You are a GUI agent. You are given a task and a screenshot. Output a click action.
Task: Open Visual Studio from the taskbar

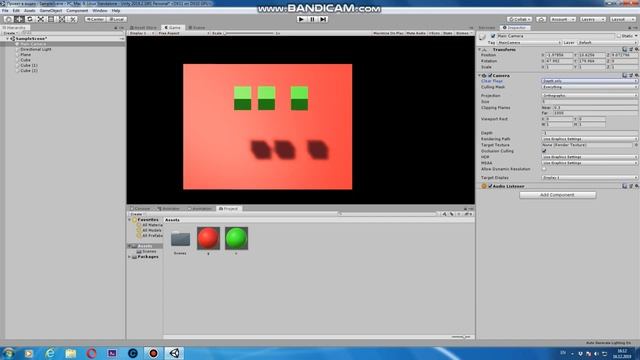tap(112, 353)
